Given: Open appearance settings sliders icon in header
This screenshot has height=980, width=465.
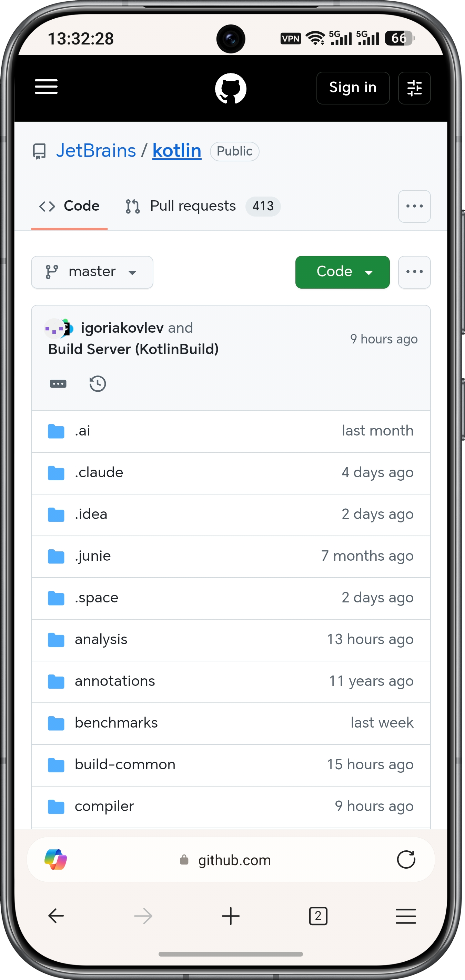Looking at the screenshot, I should pos(414,88).
